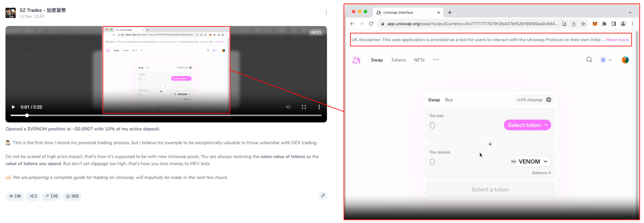Open the video player options menu
Viewport: 644px width, 223px height.
319,107
